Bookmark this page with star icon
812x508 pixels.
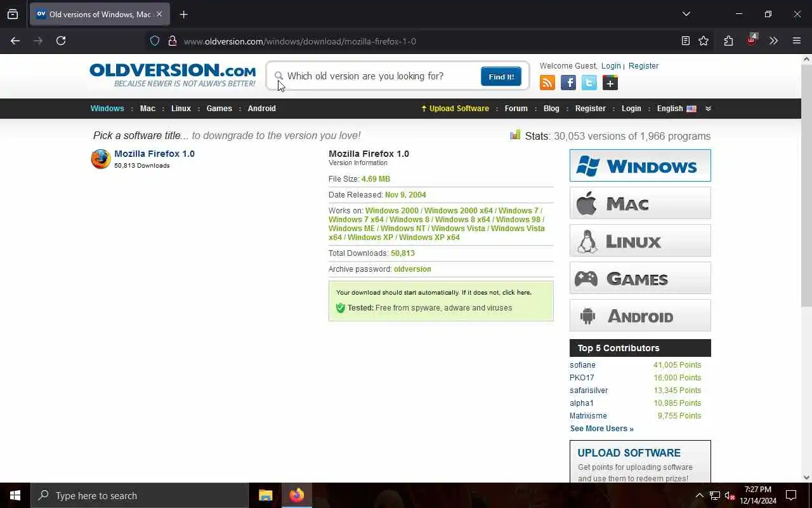coord(704,41)
